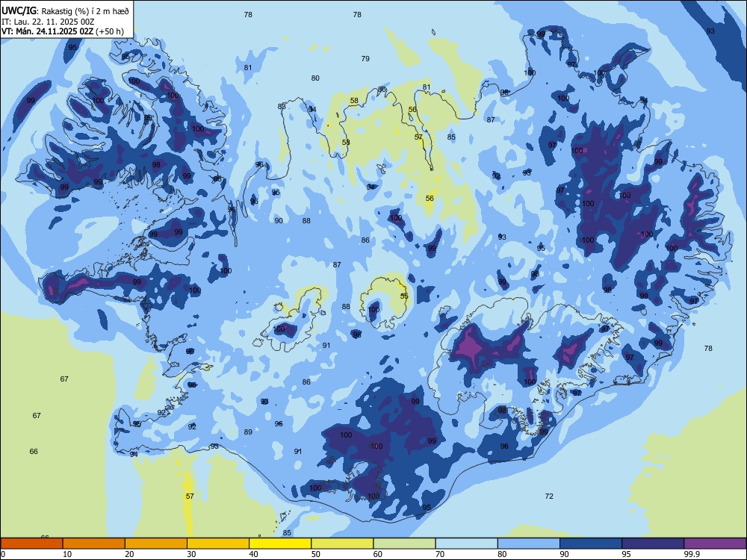Viewport: 747px width, 560px height.
Task: Click the 70–80% pale blue legend swatch
Action: tap(467, 544)
